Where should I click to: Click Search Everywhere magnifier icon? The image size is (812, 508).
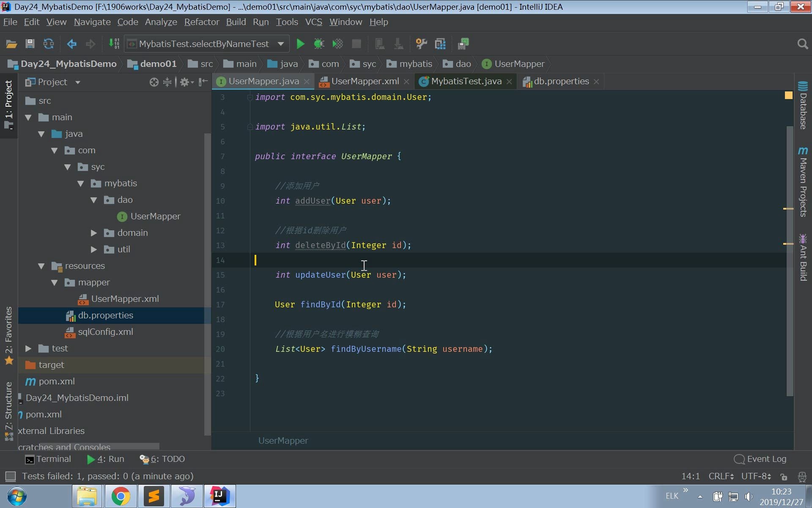802,44
